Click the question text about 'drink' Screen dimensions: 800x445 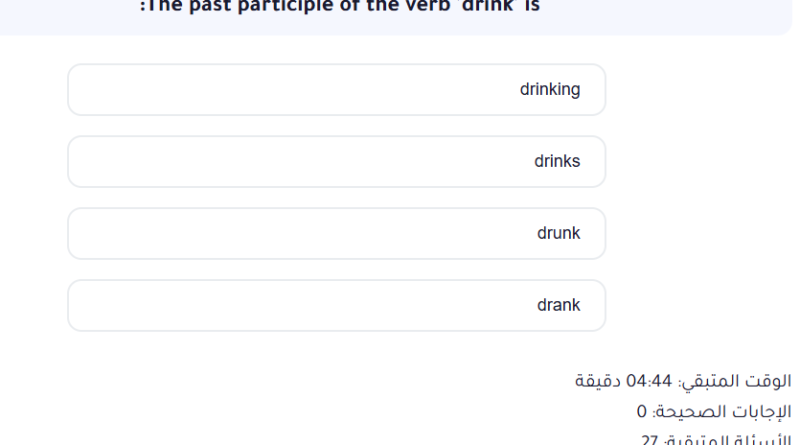(339, 15)
